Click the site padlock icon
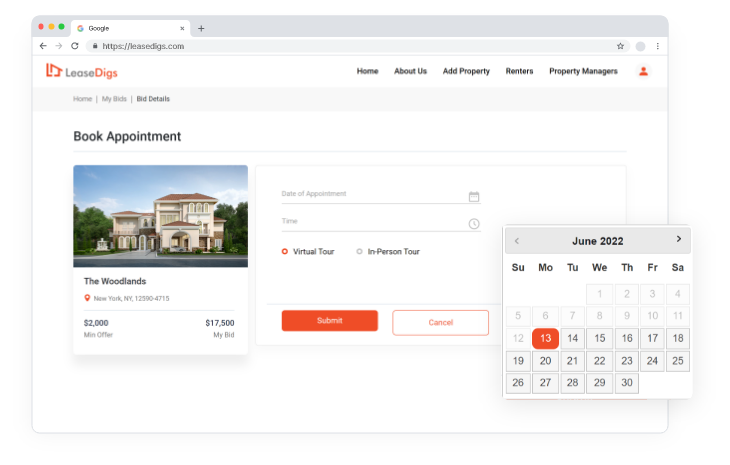 95,46
